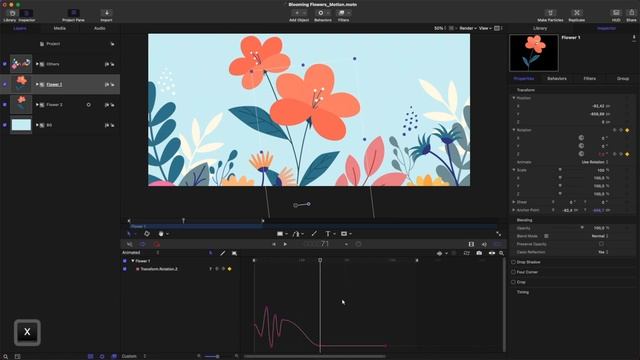The height and width of the screenshot is (360, 640).
Task: Enable the Drop Shadow checkbox
Action: (x=513, y=262)
